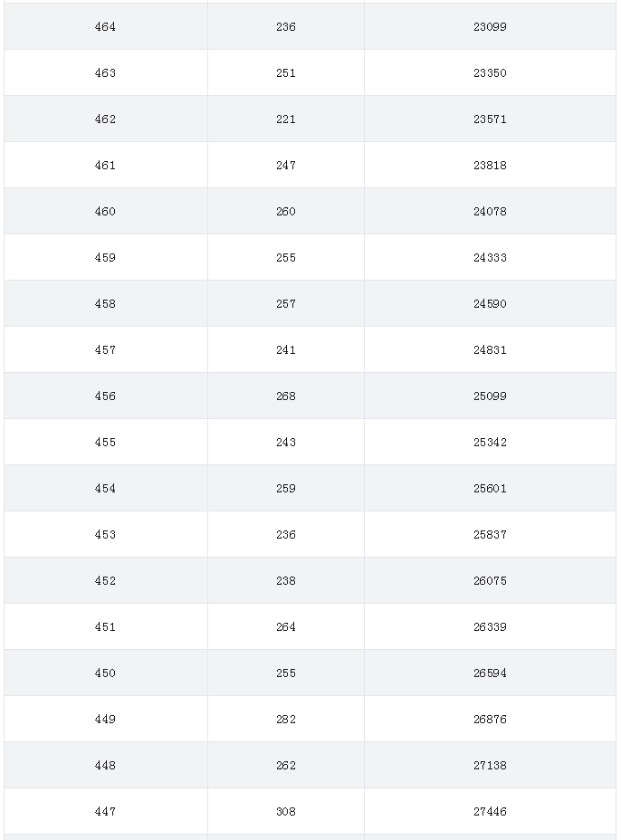Click the score 461 cell
The height and width of the screenshot is (840, 621).
(105, 165)
